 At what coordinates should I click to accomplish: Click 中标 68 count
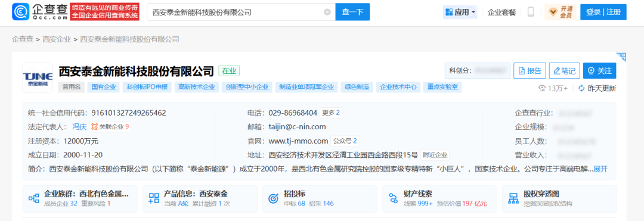coord(295,203)
